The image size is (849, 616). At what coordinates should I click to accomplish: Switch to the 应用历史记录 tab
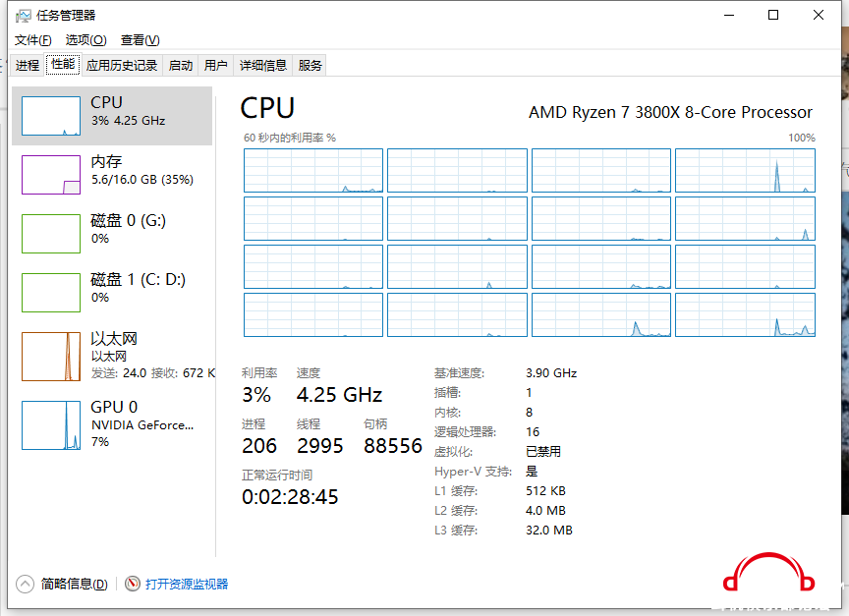122,65
